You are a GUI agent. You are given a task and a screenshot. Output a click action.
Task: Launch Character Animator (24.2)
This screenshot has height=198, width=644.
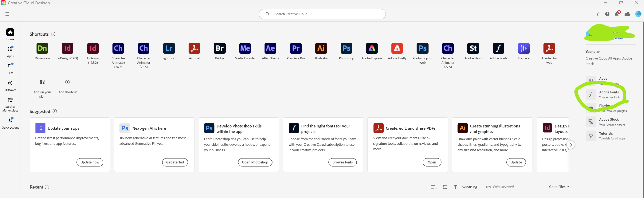[118, 48]
